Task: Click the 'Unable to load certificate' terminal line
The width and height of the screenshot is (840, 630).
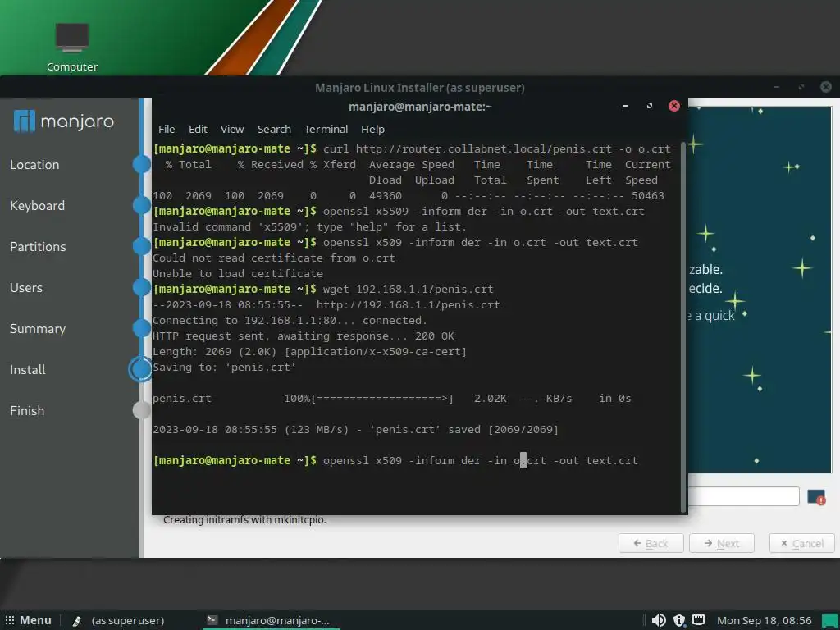Action: tap(238, 274)
